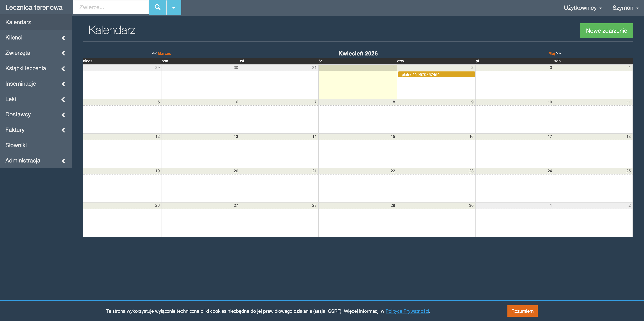644x321 pixels.
Task: Expand Książki leczenia chevron arrow
Action: click(63, 68)
